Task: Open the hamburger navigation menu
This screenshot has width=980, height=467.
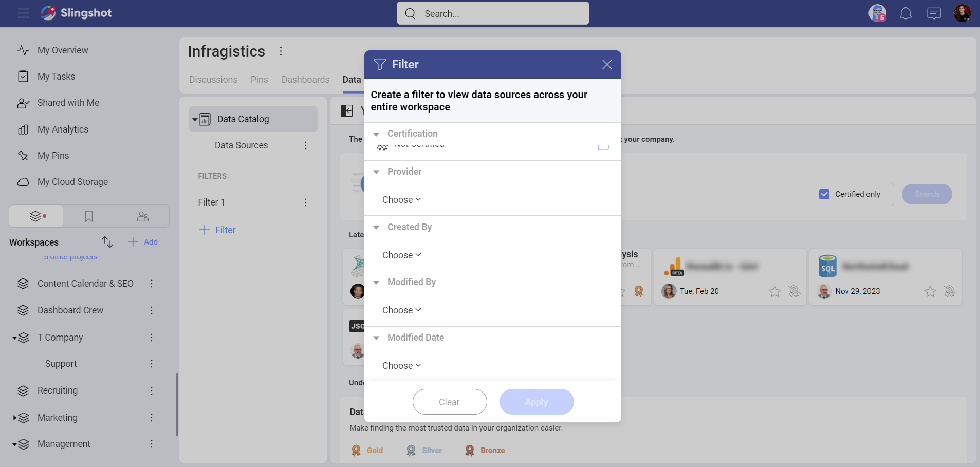Action: pyautogui.click(x=23, y=13)
